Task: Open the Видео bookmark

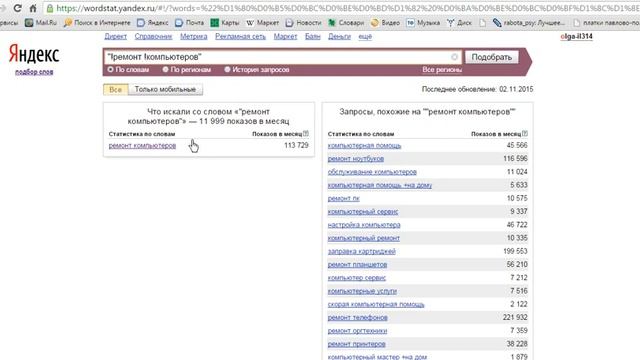Action: (385, 23)
